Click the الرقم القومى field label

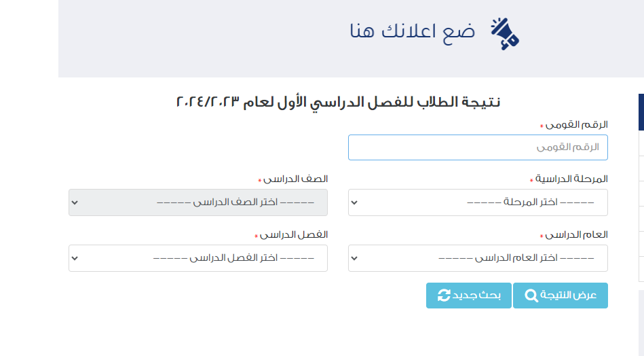coord(576,124)
